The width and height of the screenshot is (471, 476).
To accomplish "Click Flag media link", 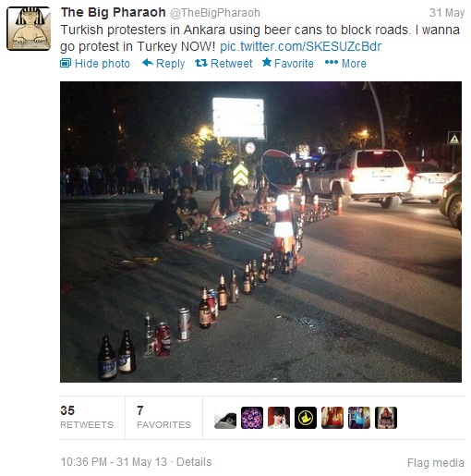I will tap(435, 462).
